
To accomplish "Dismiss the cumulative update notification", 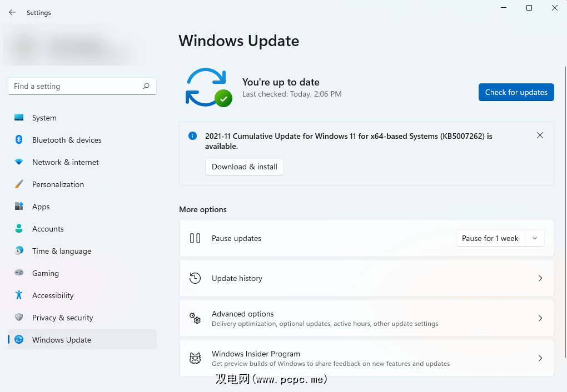I will pos(540,135).
